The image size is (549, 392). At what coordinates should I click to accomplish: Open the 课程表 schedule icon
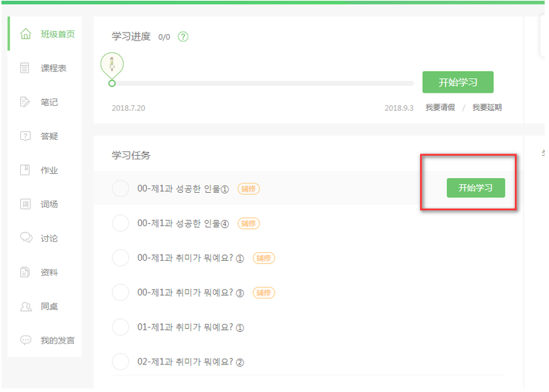coord(25,68)
